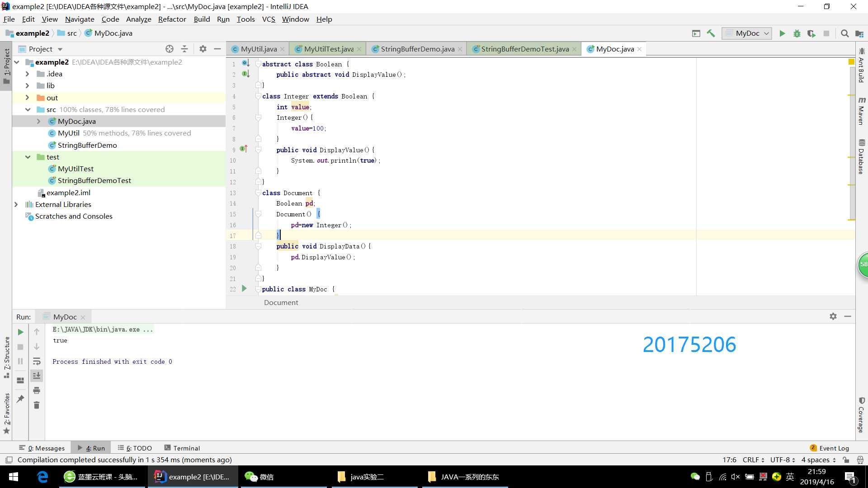Open the Project Structure icon in the toolbar
Image resolution: width=868 pixels, height=488 pixels.
[x=859, y=33]
